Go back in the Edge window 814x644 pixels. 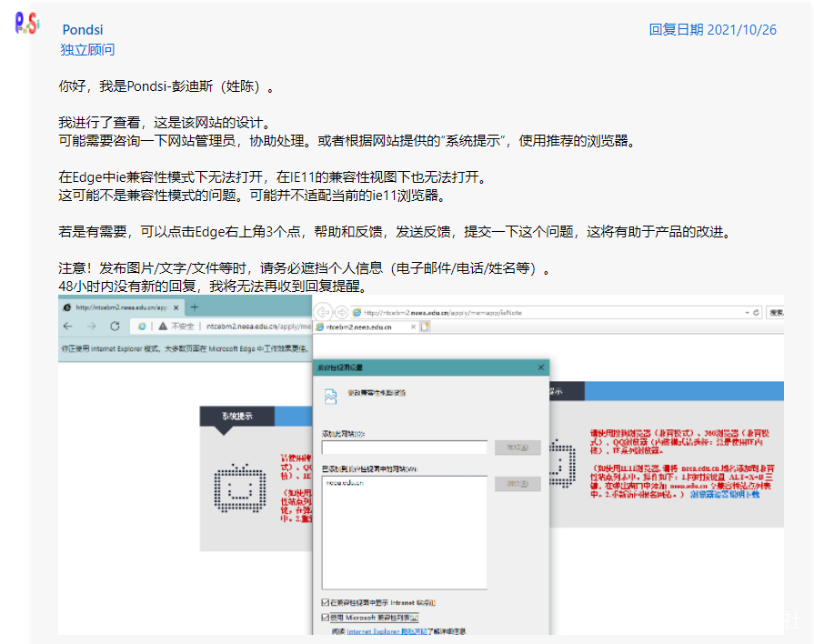pos(67,327)
